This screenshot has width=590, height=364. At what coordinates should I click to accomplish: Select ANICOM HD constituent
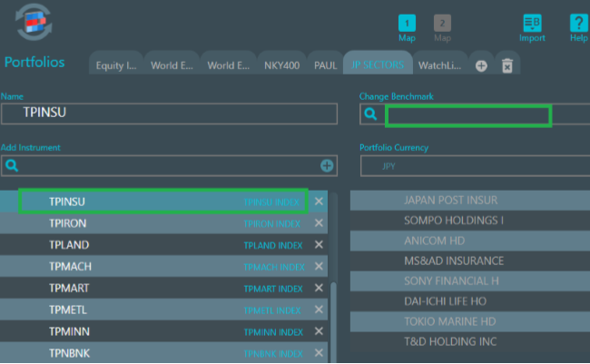coord(470,241)
